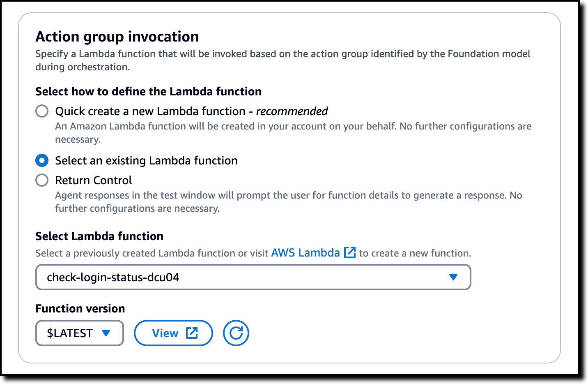Click the Quick create description text

pyautogui.click(x=293, y=133)
